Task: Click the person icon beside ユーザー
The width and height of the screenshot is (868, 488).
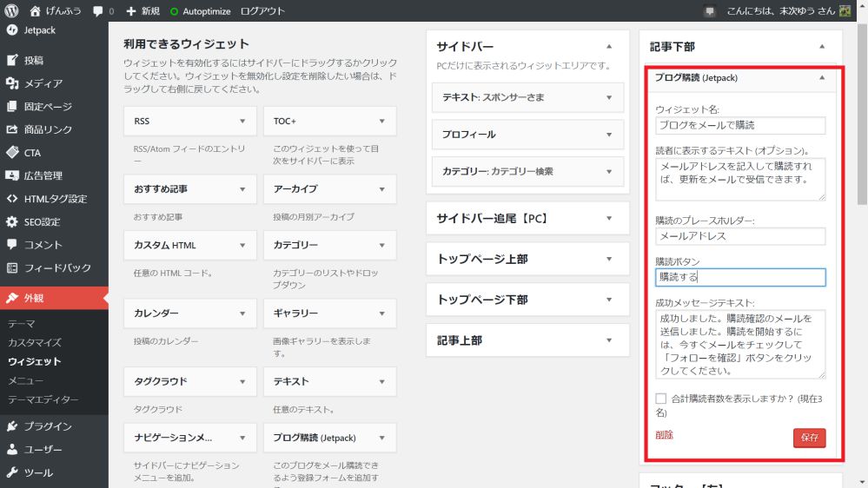Action: pos(11,449)
